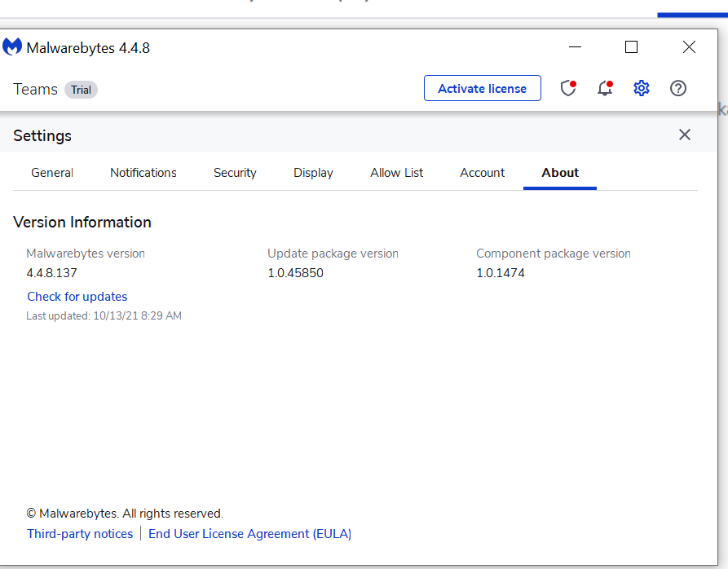Click the Trial badge next to Teams
728x569 pixels.
81,90
